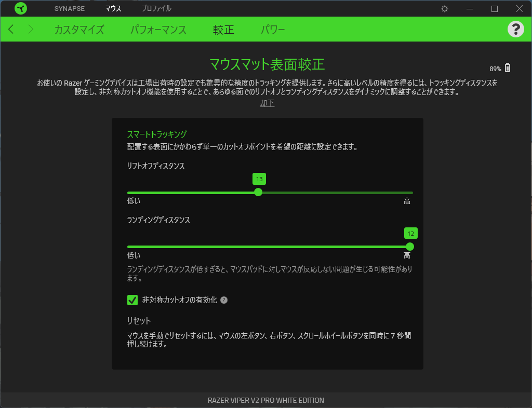
Task: Click the リフトオフディスタンス slider handle
Action: click(x=258, y=192)
